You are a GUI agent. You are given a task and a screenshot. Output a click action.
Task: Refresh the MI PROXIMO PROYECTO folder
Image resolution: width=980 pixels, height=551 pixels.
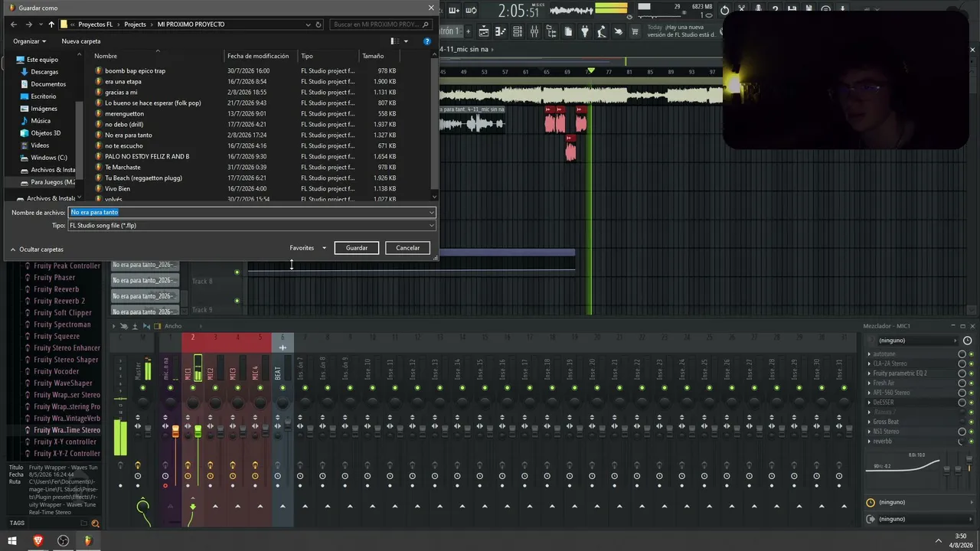tap(320, 24)
